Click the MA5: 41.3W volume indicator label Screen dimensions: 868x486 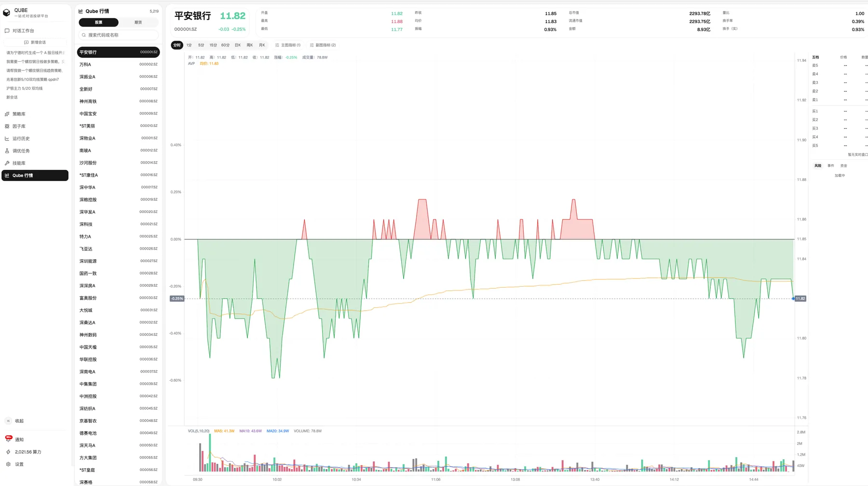tap(224, 431)
